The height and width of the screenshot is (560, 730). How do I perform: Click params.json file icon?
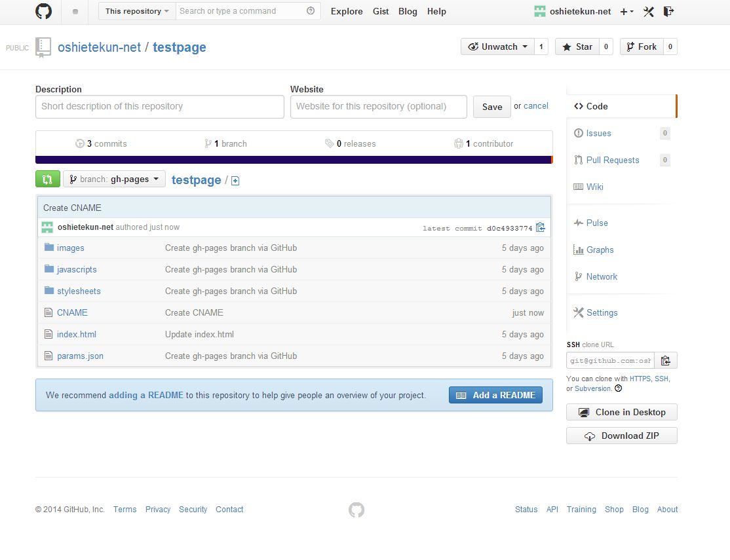[x=48, y=356]
